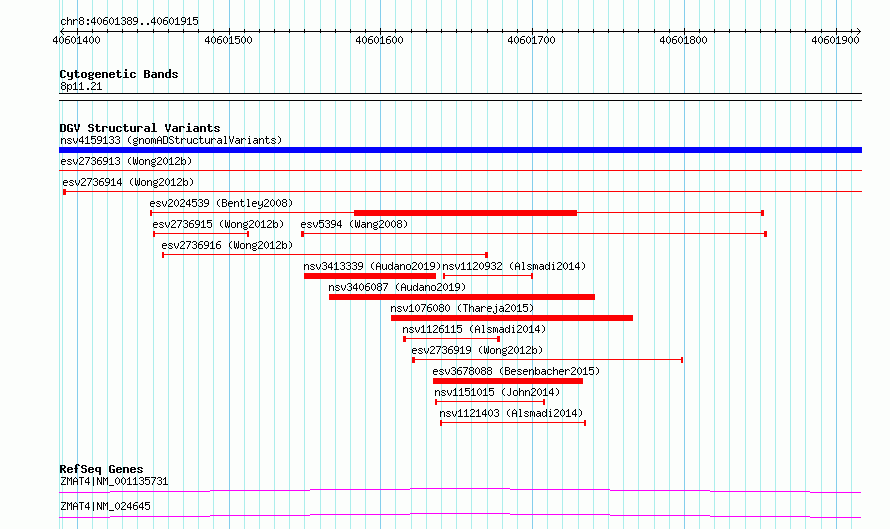890x529 pixels.
Task: Select the esv5394 (Wang2008) label
Action: click(354, 224)
